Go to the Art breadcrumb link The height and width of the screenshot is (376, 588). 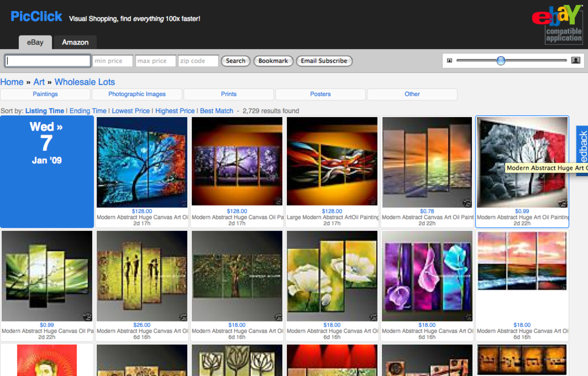point(39,82)
